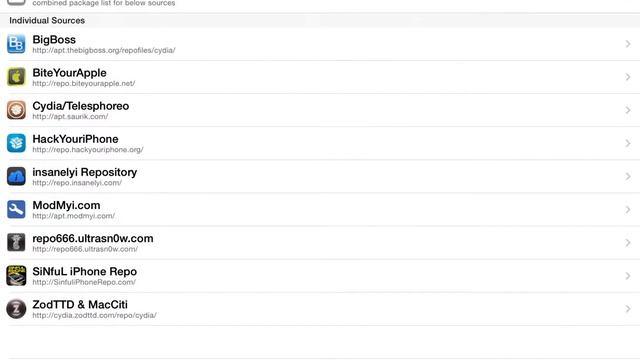This screenshot has height=360, width=640.
Task: Open the http://apt.modmyi.com/ URL line
Action: (x=73, y=216)
